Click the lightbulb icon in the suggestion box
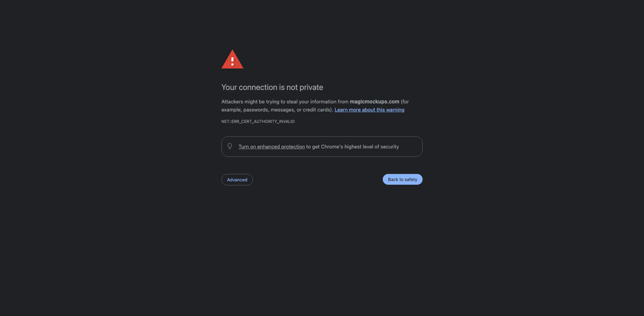Image resolution: width=644 pixels, height=316 pixels. click(230, 146)
